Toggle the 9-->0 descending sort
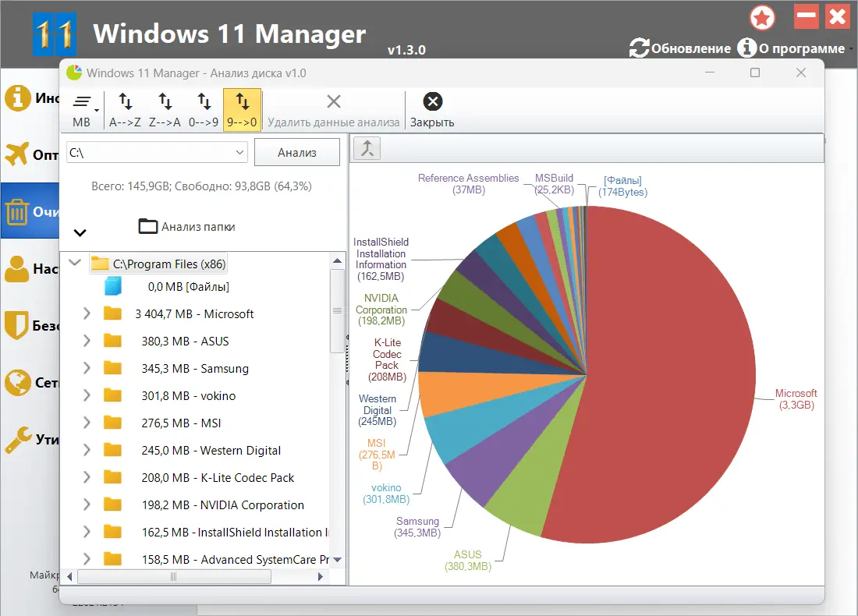 243,109
